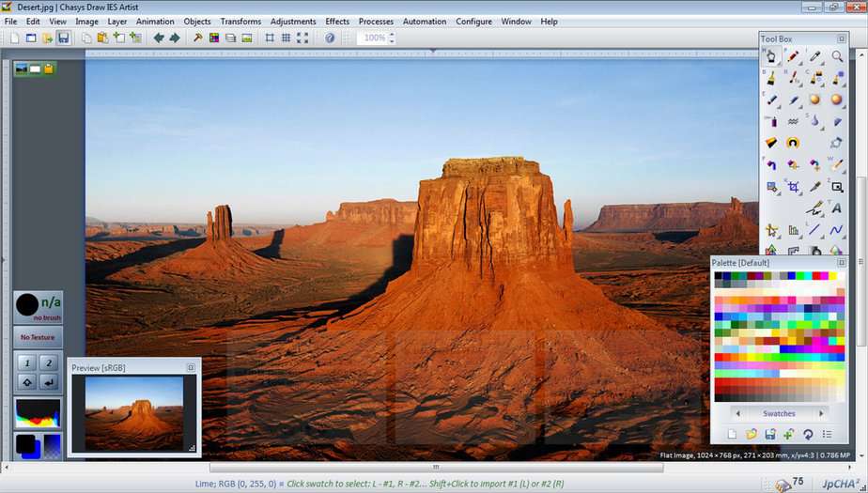Viewport: 868px width, 493px height.
Task: Show next swatches with right arrow
Action: click(x=821, y=413)
